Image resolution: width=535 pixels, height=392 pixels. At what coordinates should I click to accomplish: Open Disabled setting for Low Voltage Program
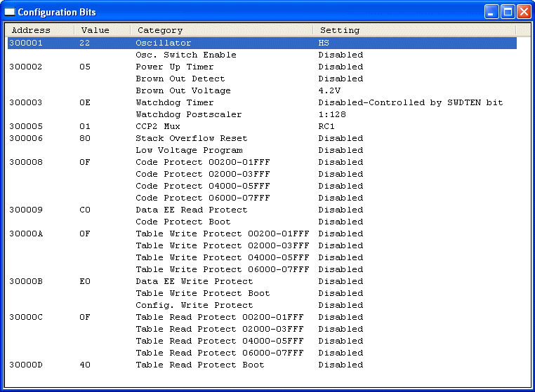point(341,150)
